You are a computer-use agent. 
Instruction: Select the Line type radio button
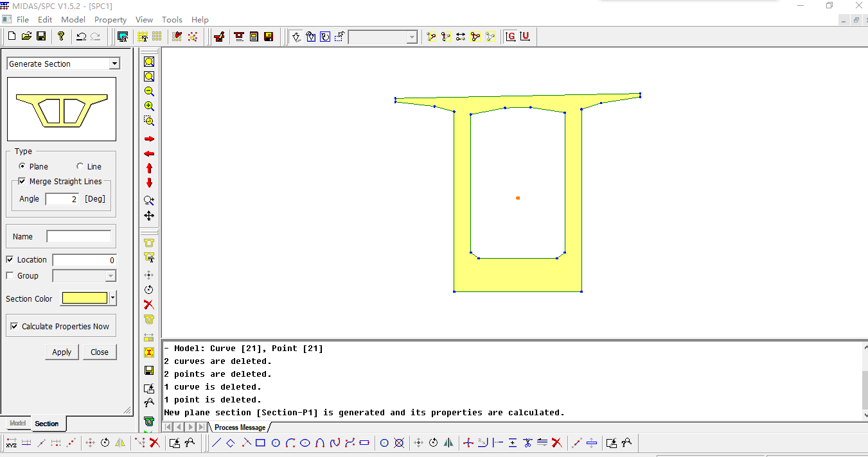click(80, 166)
